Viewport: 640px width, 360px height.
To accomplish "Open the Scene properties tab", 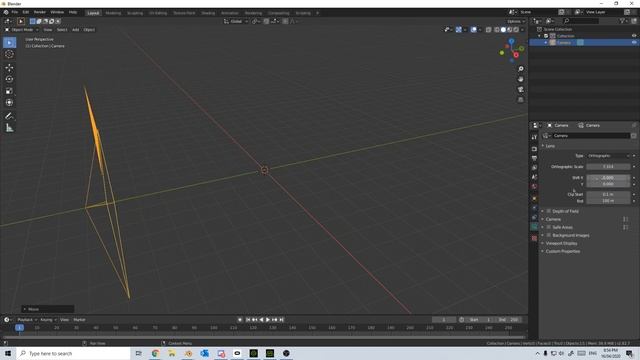I will pos(534,177).
